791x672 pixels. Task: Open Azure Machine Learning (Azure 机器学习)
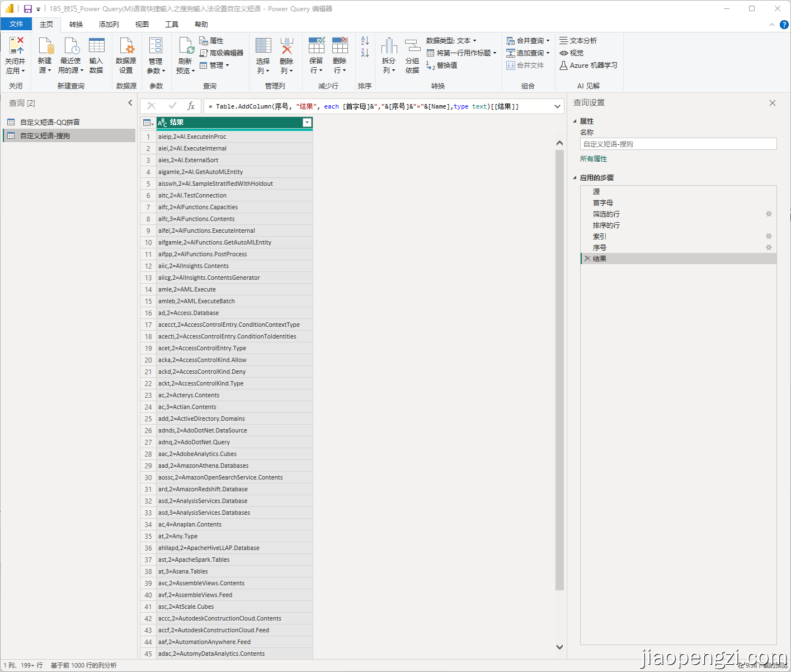click(588, 65)
